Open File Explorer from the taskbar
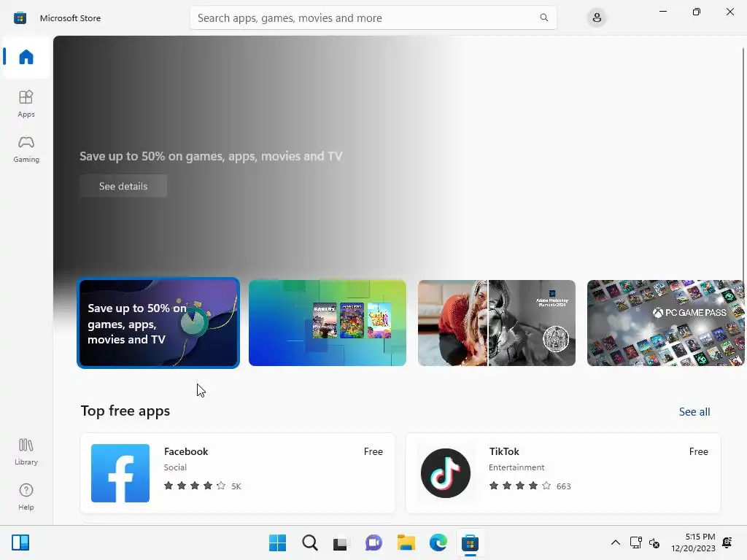 [x=406, y=542]
